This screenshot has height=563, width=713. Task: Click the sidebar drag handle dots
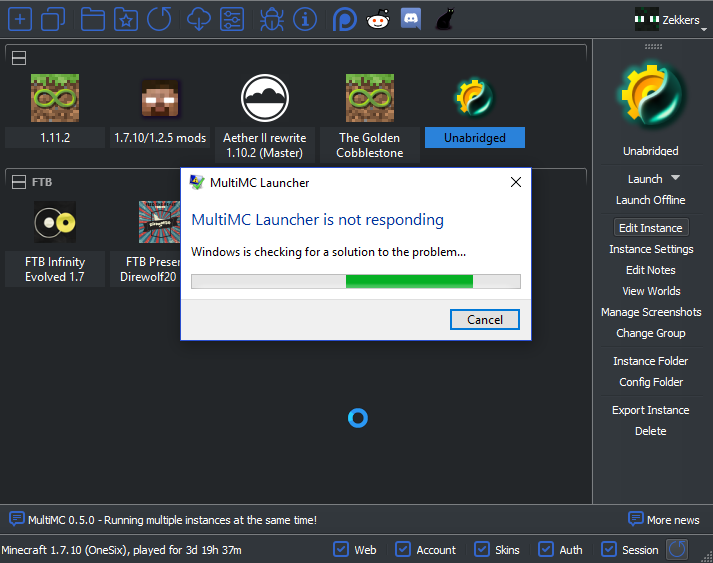[653, 46]
